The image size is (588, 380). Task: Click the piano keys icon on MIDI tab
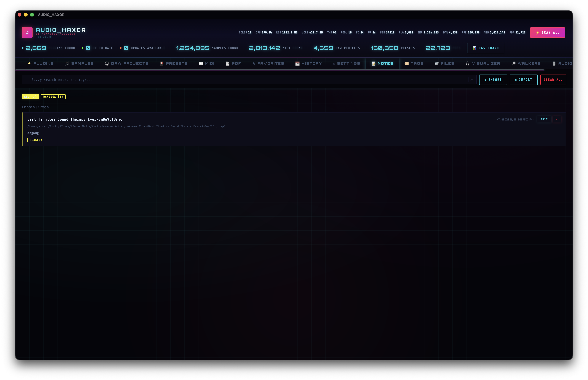coord(201,63)
